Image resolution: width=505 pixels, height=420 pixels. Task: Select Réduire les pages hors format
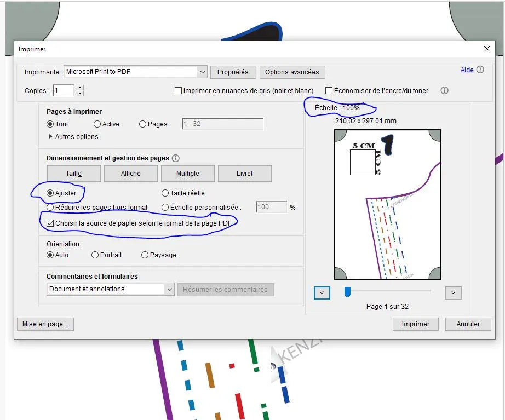(x=50, y=207)
